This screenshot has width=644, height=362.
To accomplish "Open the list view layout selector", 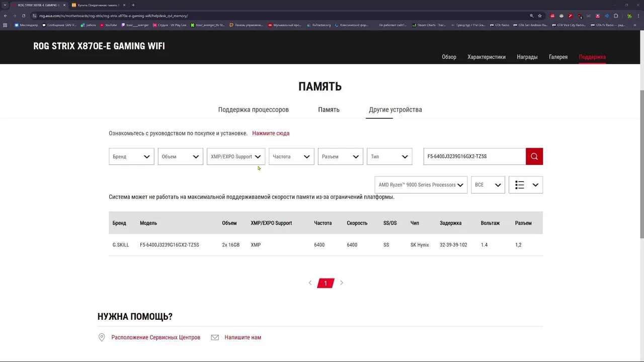I will point(526,185).
